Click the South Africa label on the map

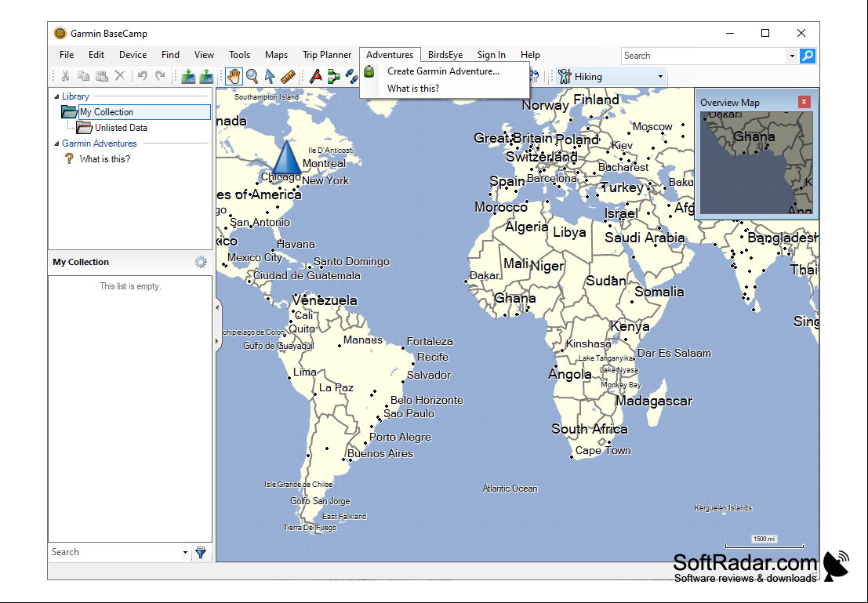point(590,429)
